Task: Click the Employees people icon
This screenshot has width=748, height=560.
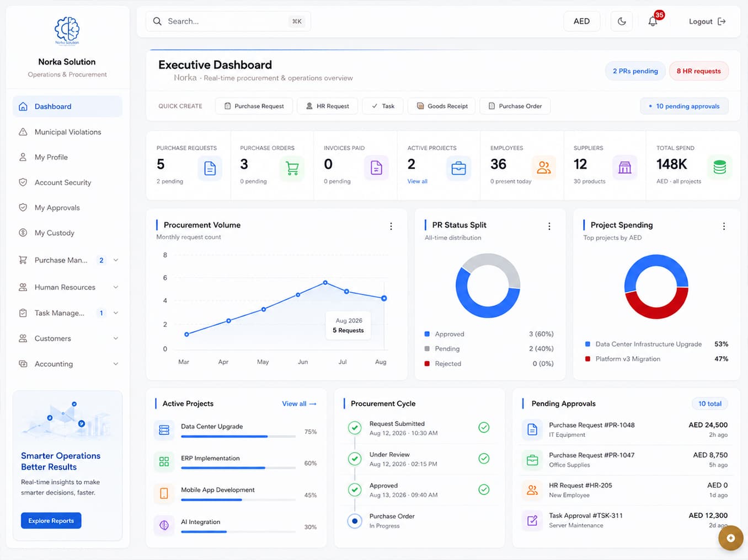Action: click(544, 168)
